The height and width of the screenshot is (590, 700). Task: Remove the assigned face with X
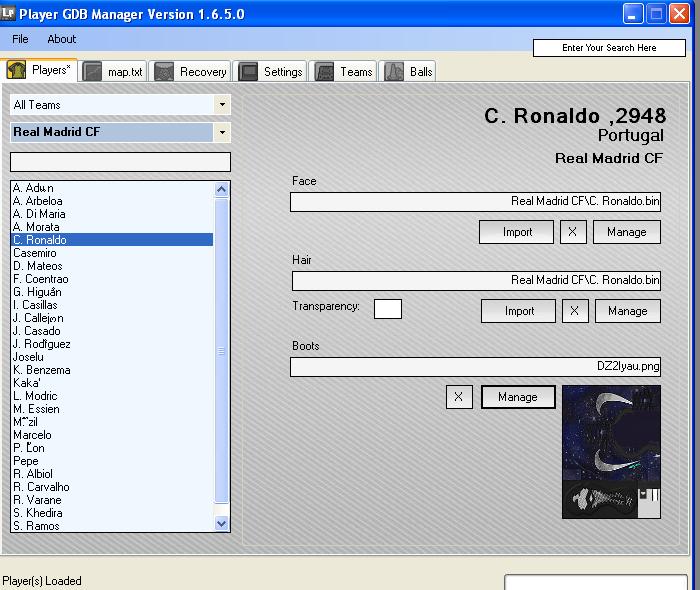(573, 232)
